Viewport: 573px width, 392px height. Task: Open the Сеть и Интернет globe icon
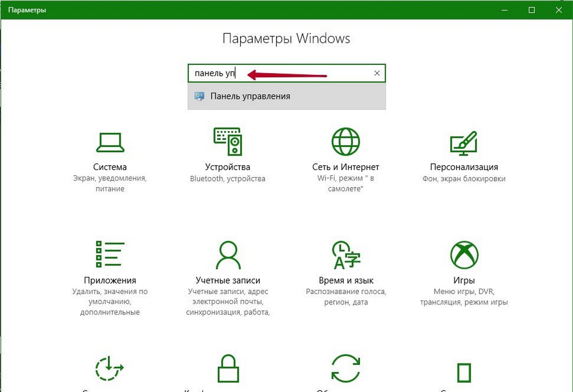346,142
